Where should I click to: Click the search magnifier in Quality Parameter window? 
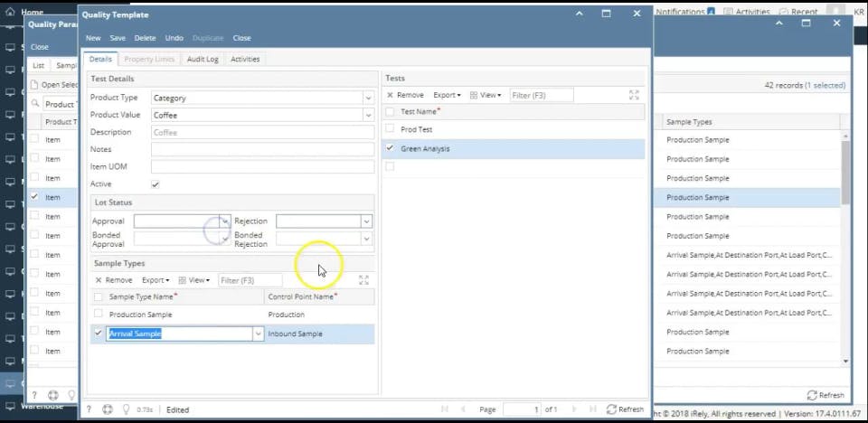tap(35, 104)
